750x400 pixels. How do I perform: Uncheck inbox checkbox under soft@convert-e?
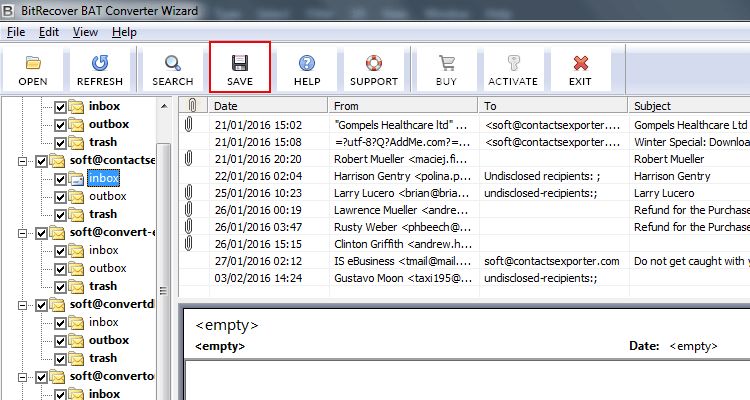(x=60, y=251)
